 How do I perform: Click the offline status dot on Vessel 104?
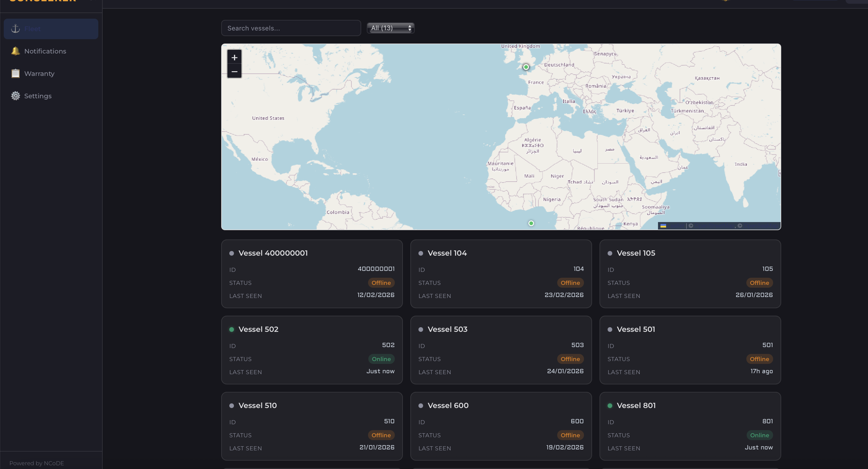[421, 253]
